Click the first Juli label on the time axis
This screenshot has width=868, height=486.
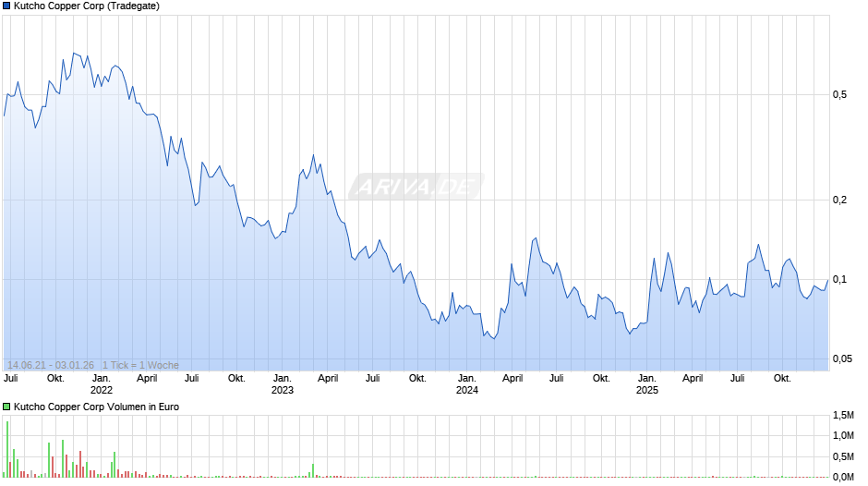10,379
